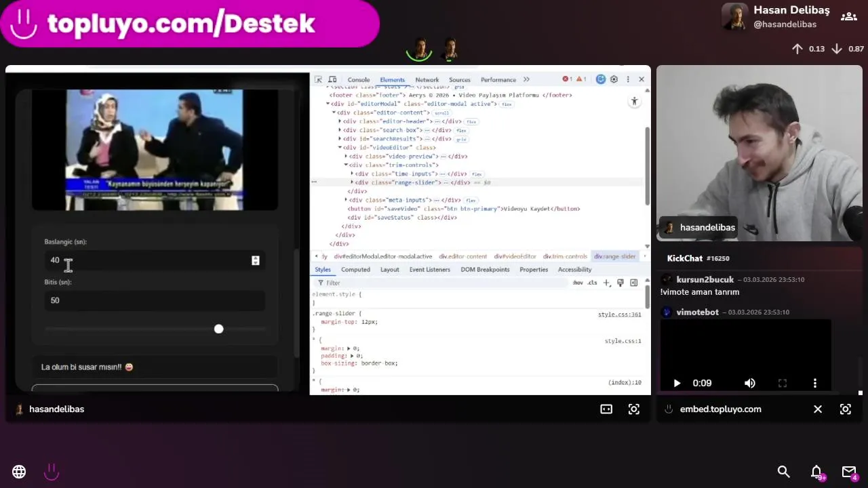
Task: Click the magenta topluyo smiley icon at bottom
Action: pyautogui.click(x=52, y=472)
